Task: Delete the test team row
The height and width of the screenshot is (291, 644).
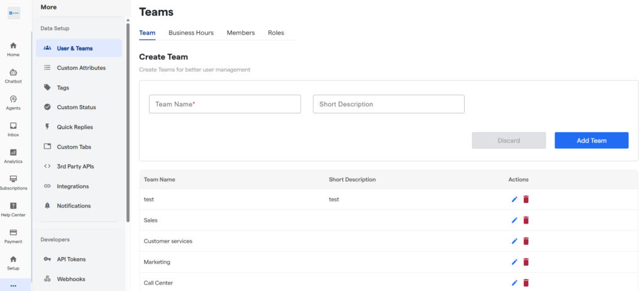Action: [x=526, y=200]
